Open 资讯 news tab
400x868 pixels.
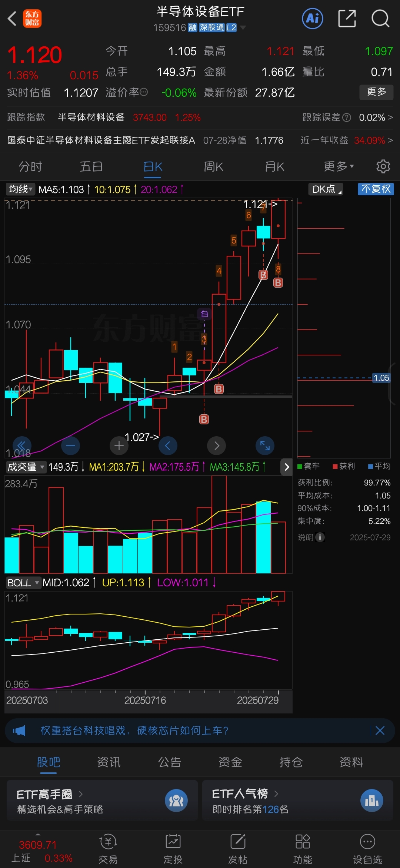coord(109,762)
